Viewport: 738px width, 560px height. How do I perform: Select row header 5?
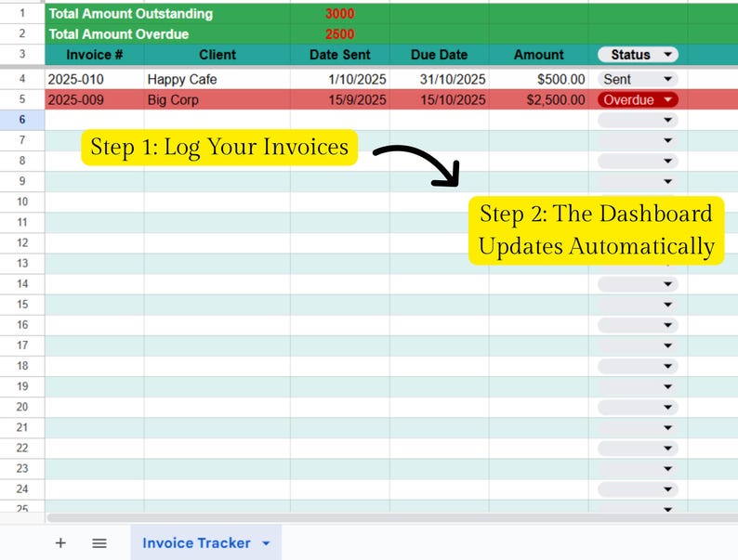[x=22, y=99]
